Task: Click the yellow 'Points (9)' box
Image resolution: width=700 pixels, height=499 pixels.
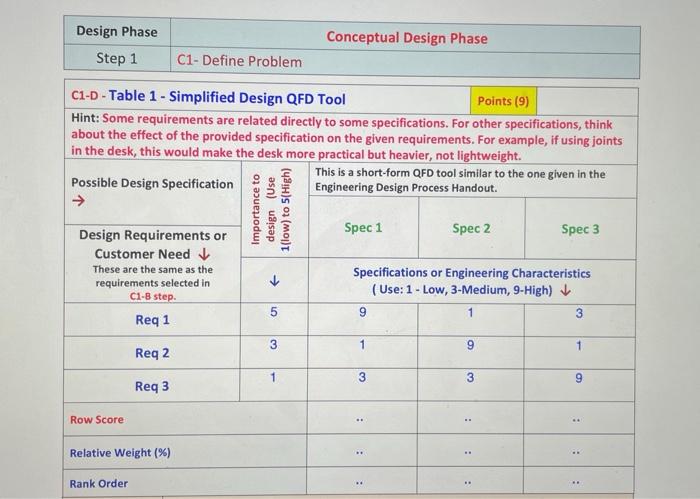Action: (x=503, y=101)
